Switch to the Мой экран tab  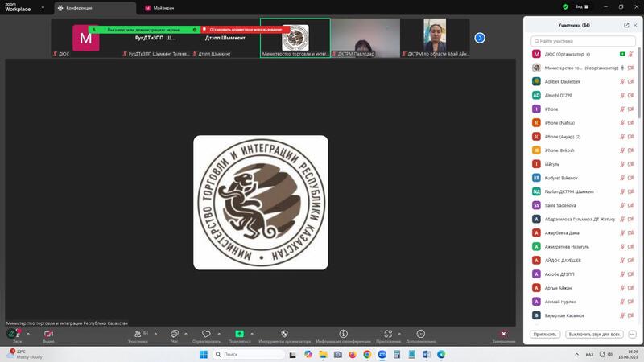click(x=159, y=7)
